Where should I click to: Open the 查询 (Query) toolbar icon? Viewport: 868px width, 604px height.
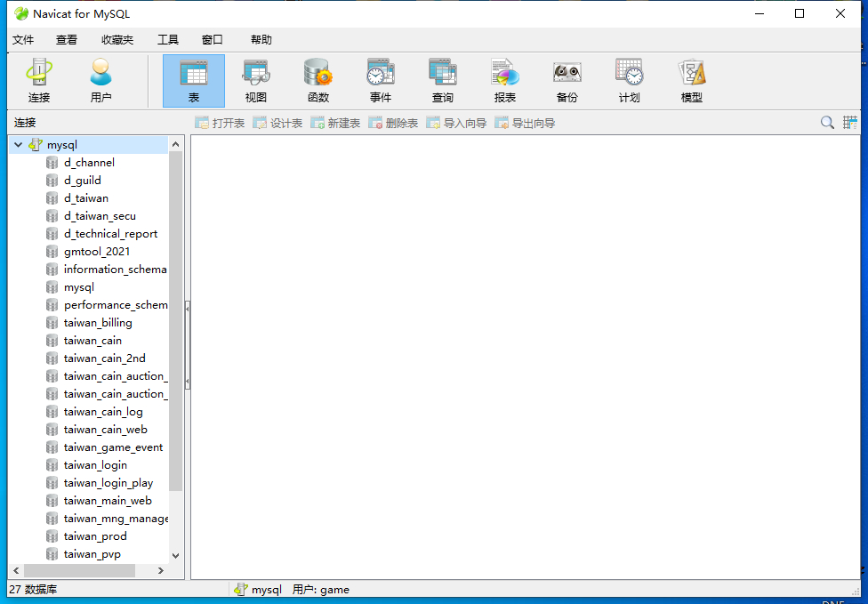pyautogui.click(x=442, y=81)
